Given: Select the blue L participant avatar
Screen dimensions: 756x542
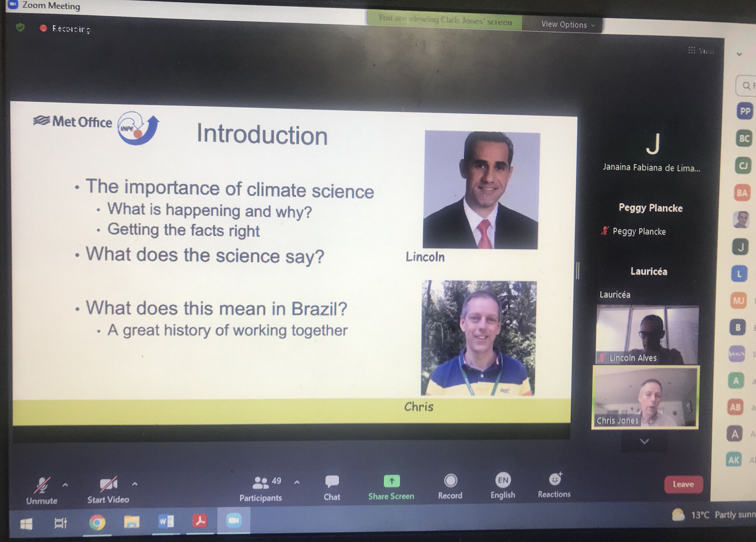Looking at the screenshot, I should coord(739,274).
